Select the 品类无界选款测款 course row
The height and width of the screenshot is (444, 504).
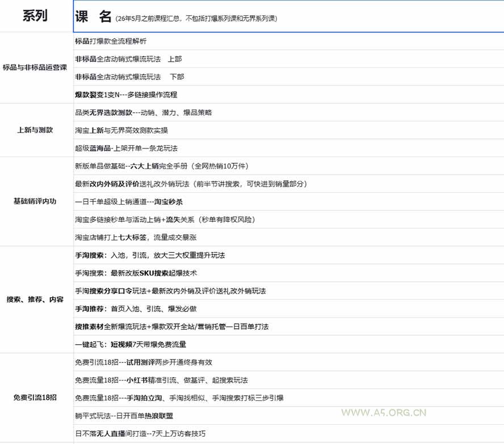(289, 112)
